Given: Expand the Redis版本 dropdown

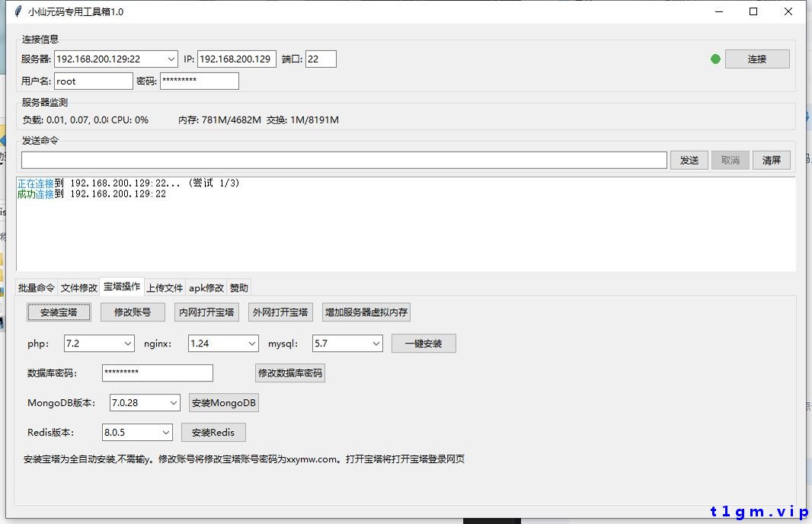Looking at the screenshot, I should 165,432.
